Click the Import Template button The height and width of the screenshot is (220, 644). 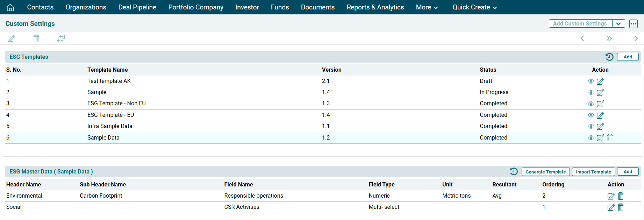click(593, 172)
